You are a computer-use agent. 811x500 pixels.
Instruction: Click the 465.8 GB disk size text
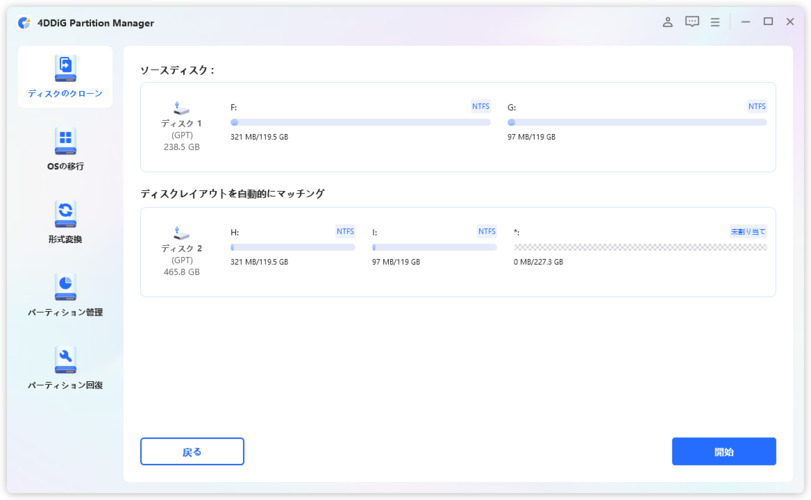[182, 272]
